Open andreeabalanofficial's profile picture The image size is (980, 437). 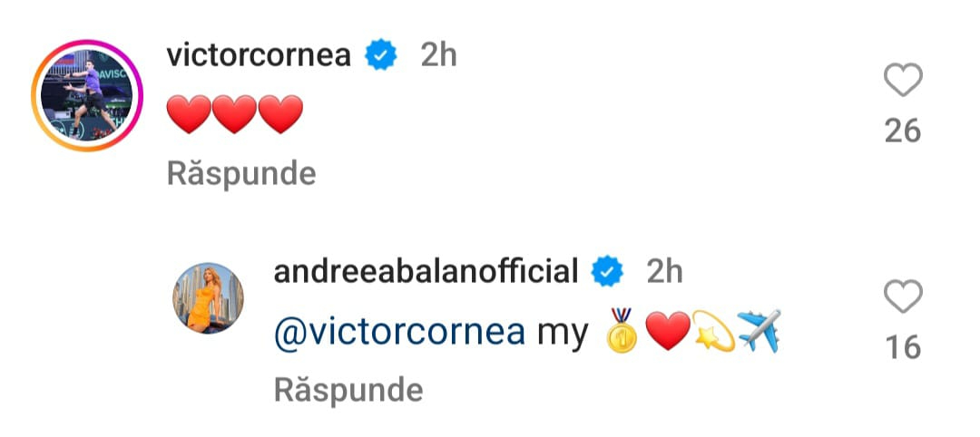click(209, 298)
